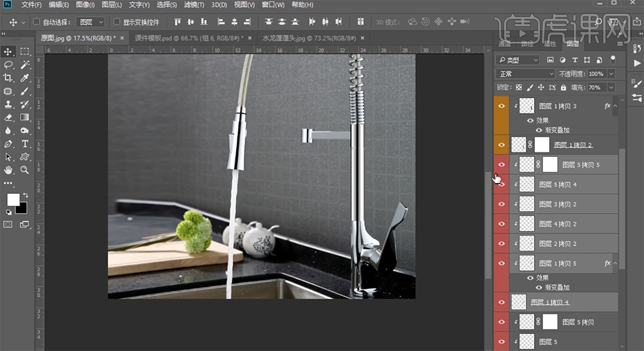Viewport: 644px width, 351px height.
Task: Open the 图像(I) menu
Action: coord(85,5)
